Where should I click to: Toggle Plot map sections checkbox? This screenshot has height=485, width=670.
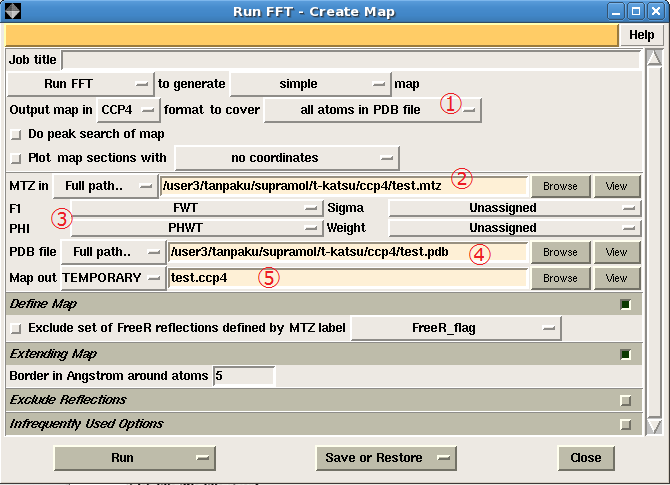(15, 158)
